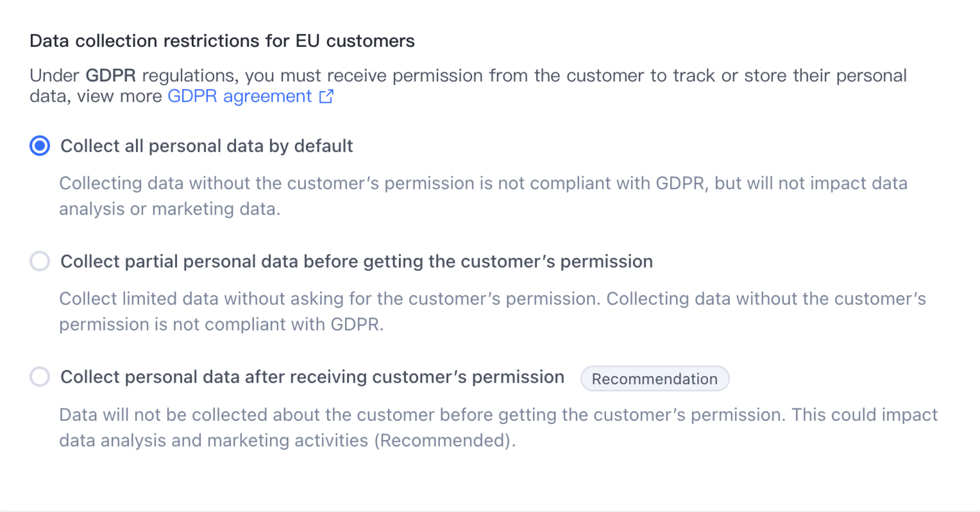This screenshot has width=980, height=512.
Task: Click the 'permission is not compliant with GDPR.' line
Action: pos(221,324)
